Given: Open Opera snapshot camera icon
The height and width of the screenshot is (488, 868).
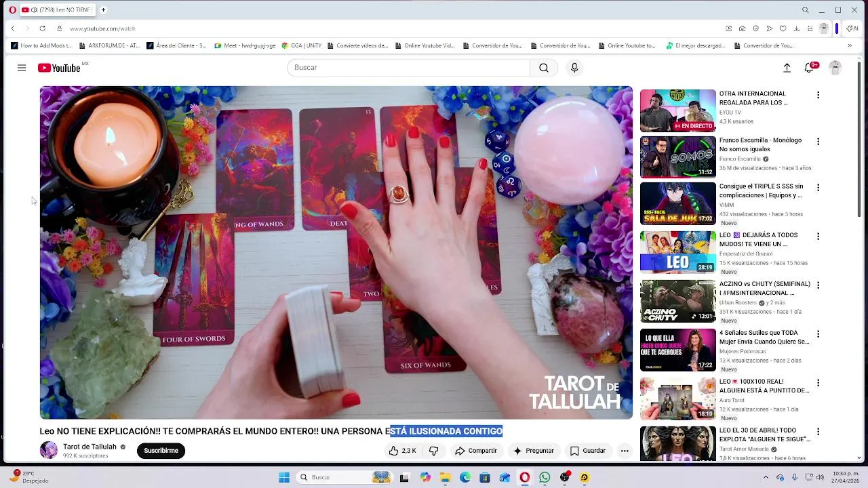Looking at the screenshot, I should click(743, 28).
